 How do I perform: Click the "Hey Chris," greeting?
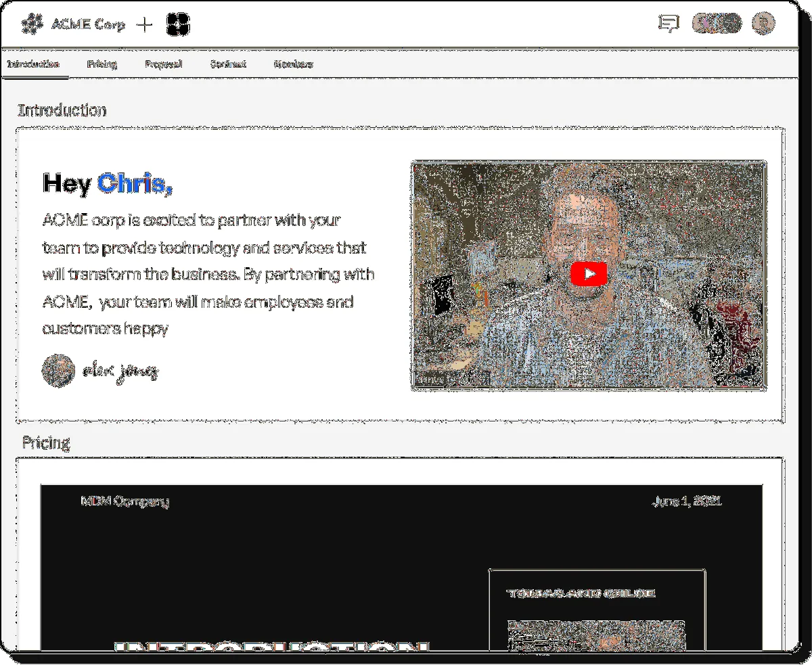click(x=108, y=183)
